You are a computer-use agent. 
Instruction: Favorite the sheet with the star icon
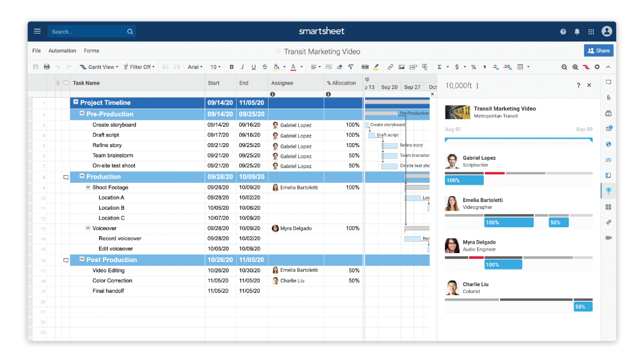click(x=278, y=51)
